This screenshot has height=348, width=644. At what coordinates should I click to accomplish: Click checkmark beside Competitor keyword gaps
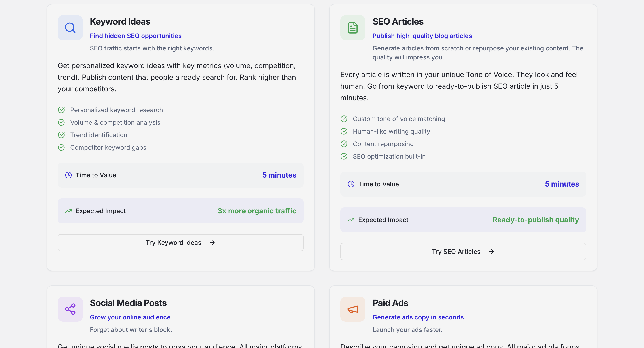pos(61,148)
